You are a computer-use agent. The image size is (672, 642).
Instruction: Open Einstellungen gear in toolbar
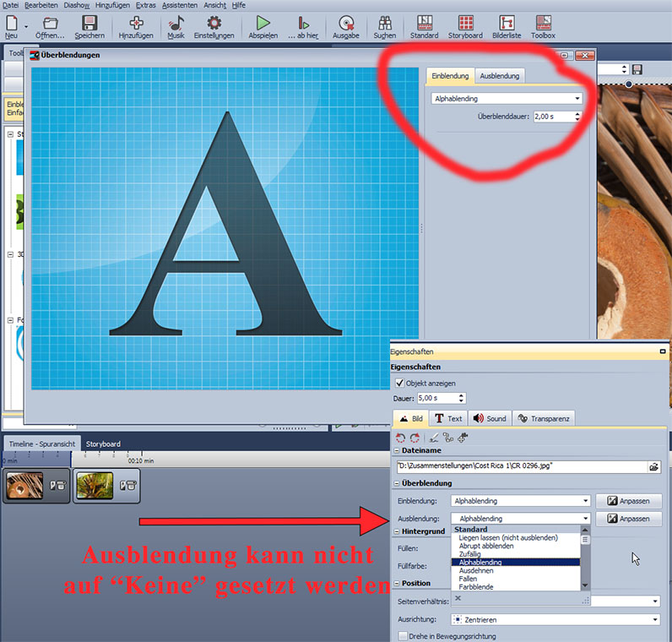click(214, 24)
